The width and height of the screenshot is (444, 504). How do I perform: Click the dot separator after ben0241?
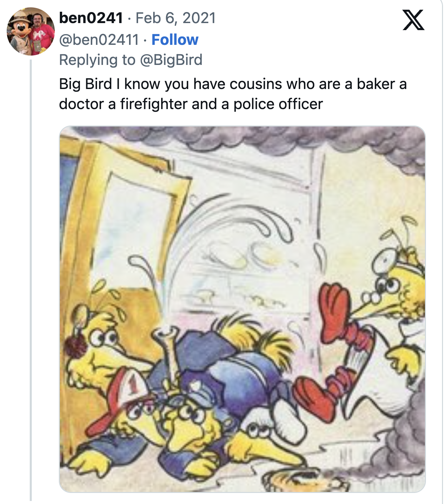point(129,19)
